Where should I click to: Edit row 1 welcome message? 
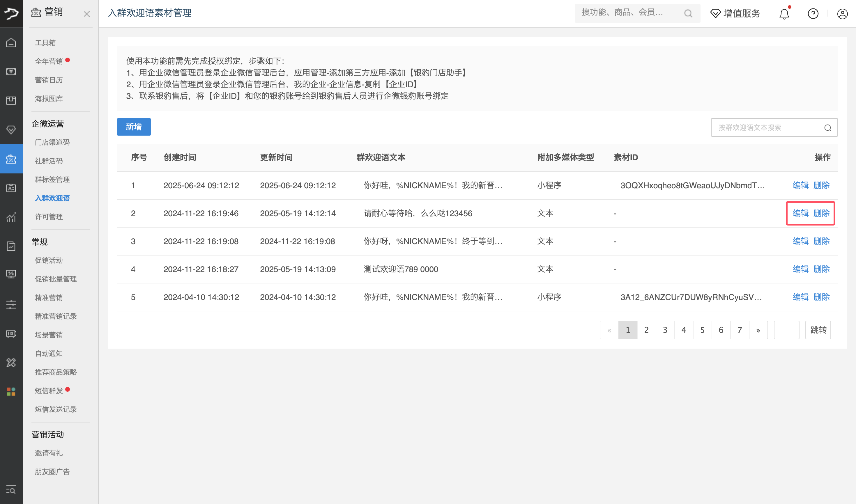click(801, 185)
